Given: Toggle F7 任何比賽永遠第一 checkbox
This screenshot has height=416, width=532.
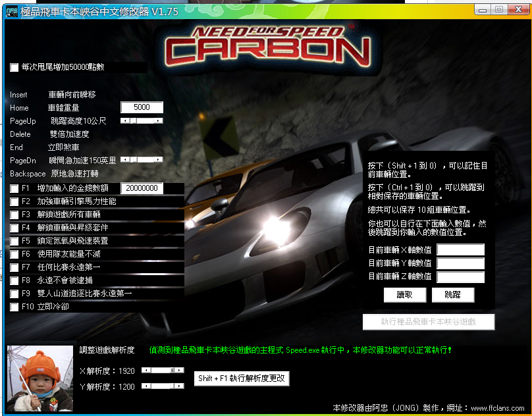Looking at the screenshot, I should click(x=14, y=267).
